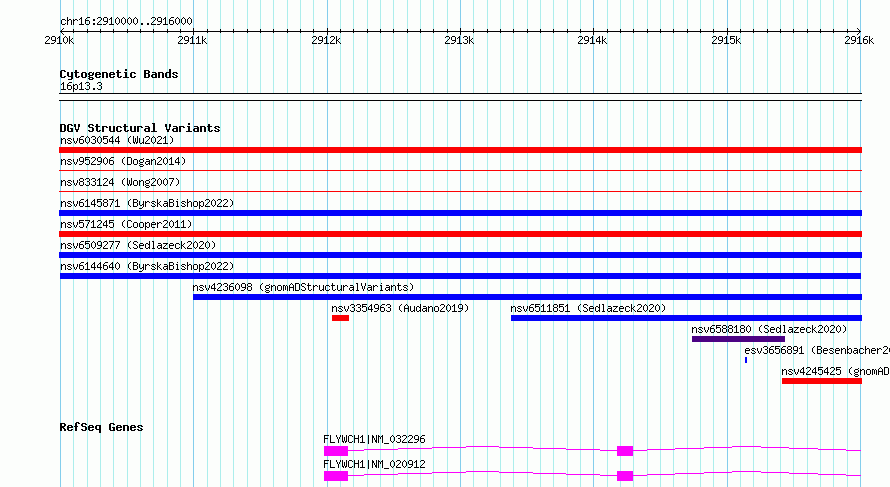Click the nsv3354963 (Audano2019) label
The width and height of the screenshot is (890, 487).
point(400,308)
